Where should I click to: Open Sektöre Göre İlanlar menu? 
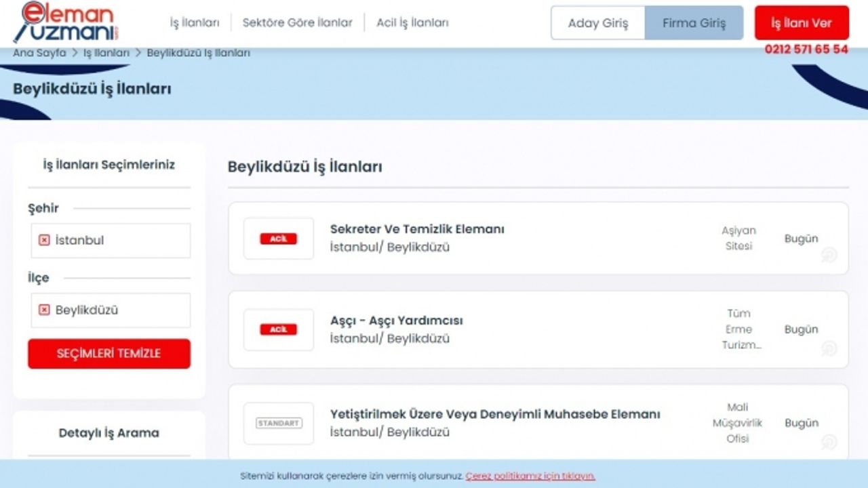point(297,23)
